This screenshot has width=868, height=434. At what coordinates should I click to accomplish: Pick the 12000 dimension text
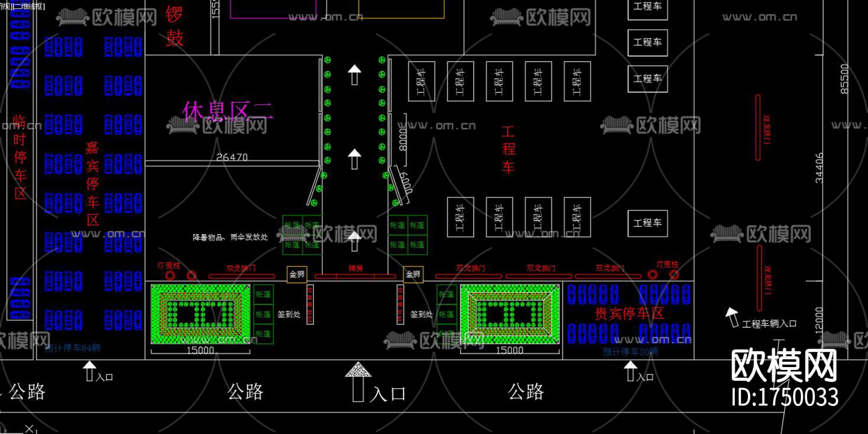(819, 320)
